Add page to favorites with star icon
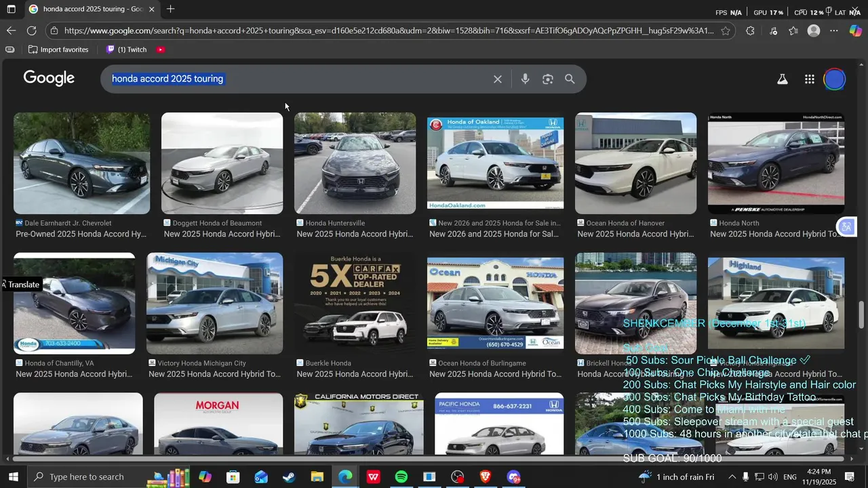This screenshot has width=868, height=488. click(725, 30)
